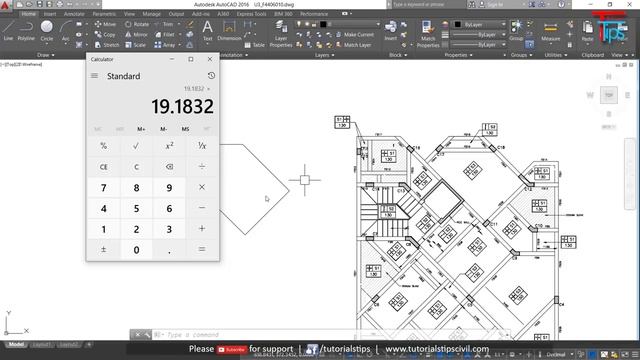
Task: Click calculator multiply key
Action: tap(202, 188)
